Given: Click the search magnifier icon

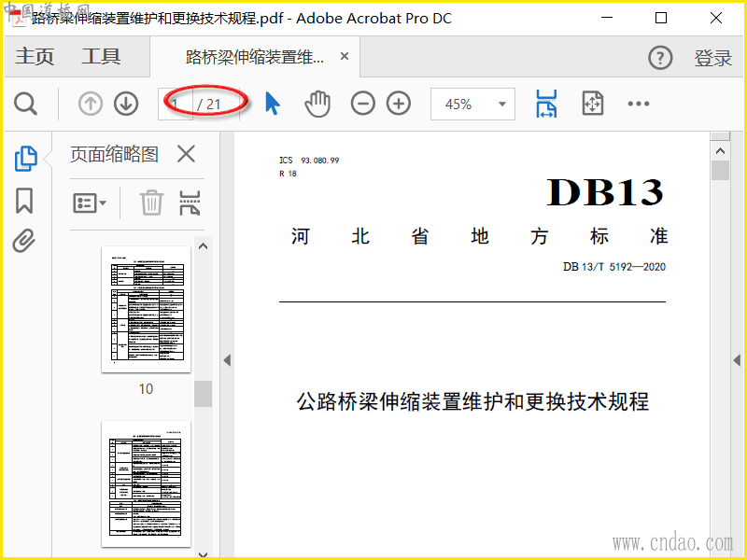Looking at the screenshot, I should click(x=25, y=104).
